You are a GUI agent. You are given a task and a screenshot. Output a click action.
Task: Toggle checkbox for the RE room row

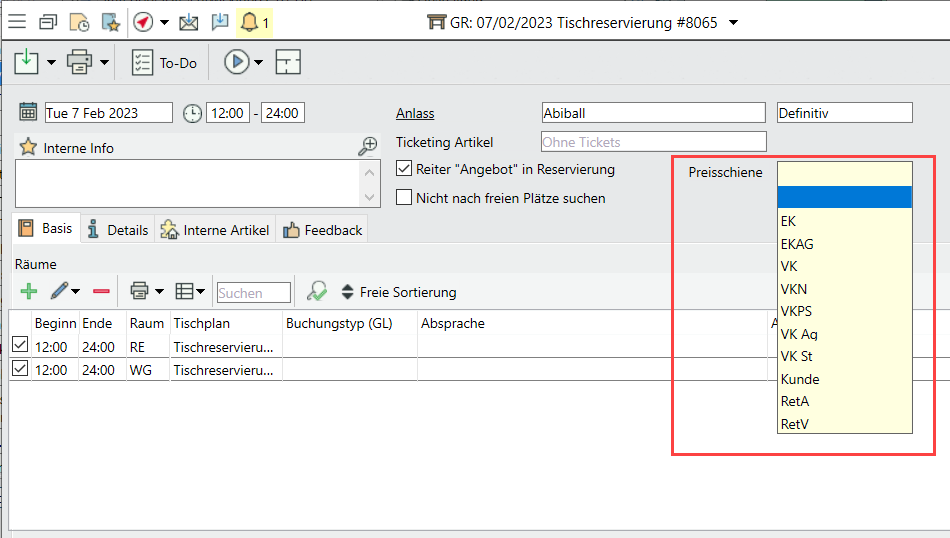20,345
